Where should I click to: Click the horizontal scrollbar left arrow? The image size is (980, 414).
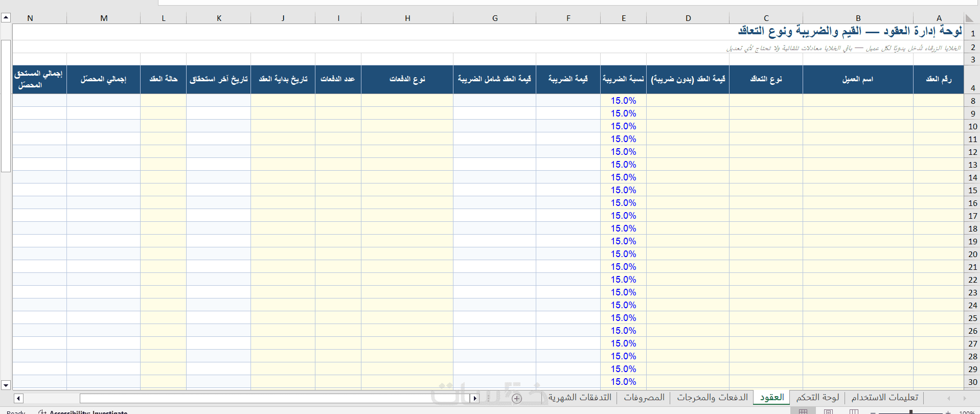click(x=18, y=398)
